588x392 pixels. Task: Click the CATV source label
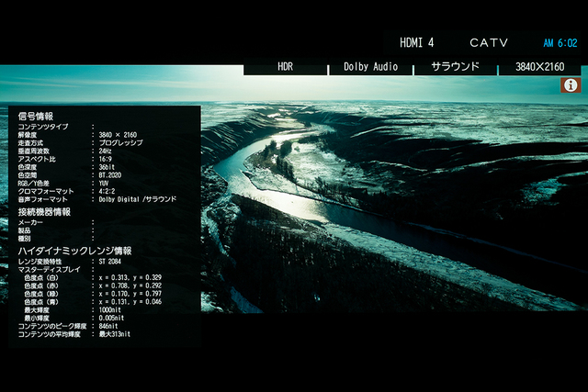point(489,43)
